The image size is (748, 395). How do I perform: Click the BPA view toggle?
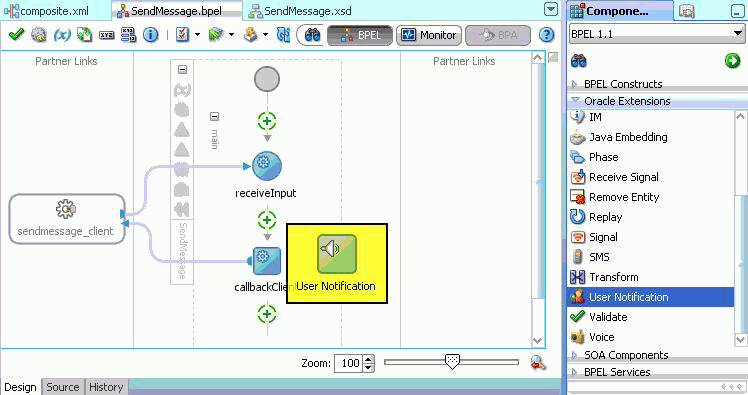pyautogui.click(x=498, y=35)
